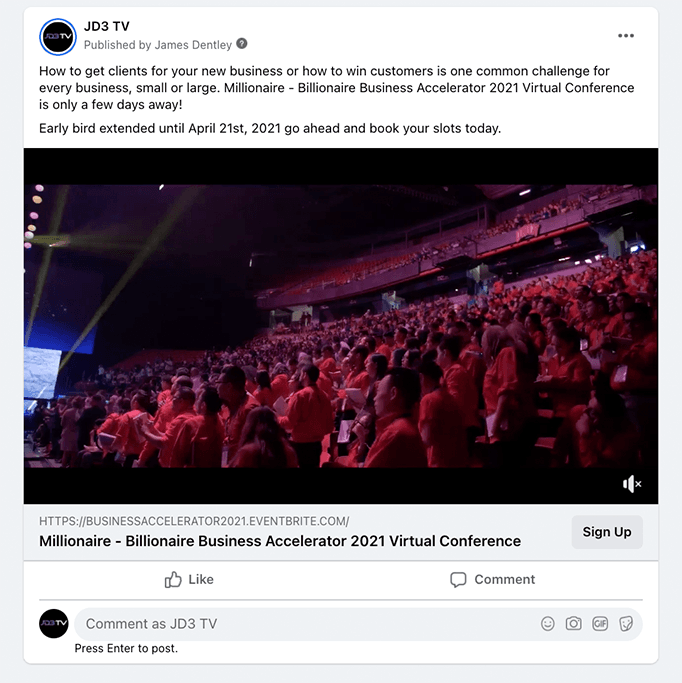This screenshot has height=683, width=682.
Task: Open the JD3 TV page name link
Action: click(107, 27)
